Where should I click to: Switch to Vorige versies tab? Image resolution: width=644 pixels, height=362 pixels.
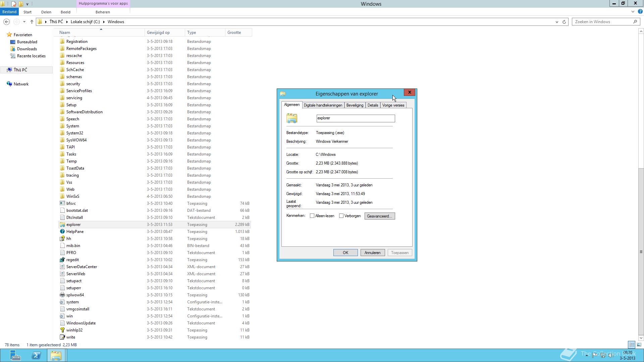[x=393, y=105]
